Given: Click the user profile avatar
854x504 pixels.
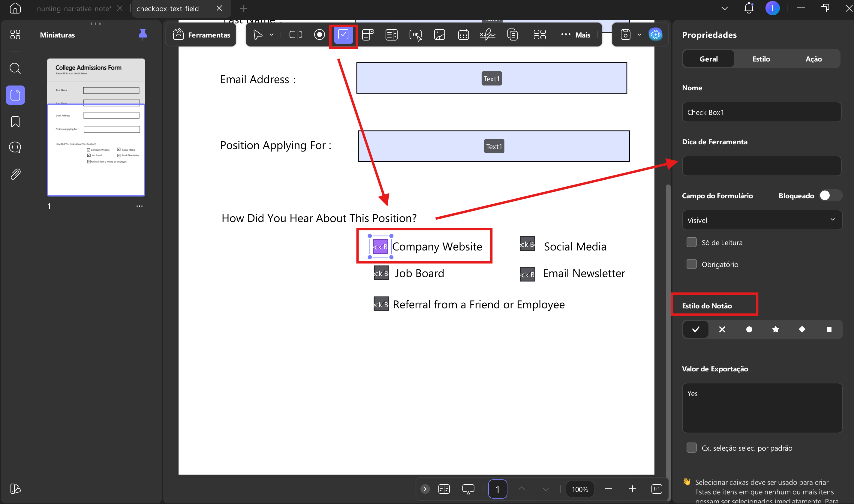Looking at the screenshot, I should 772,8.
